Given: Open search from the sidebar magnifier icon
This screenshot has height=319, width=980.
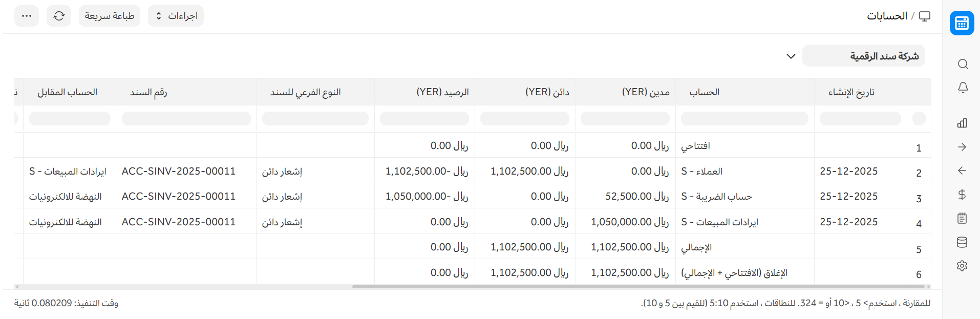Looking at the screenshot, I should coord(963,64).
